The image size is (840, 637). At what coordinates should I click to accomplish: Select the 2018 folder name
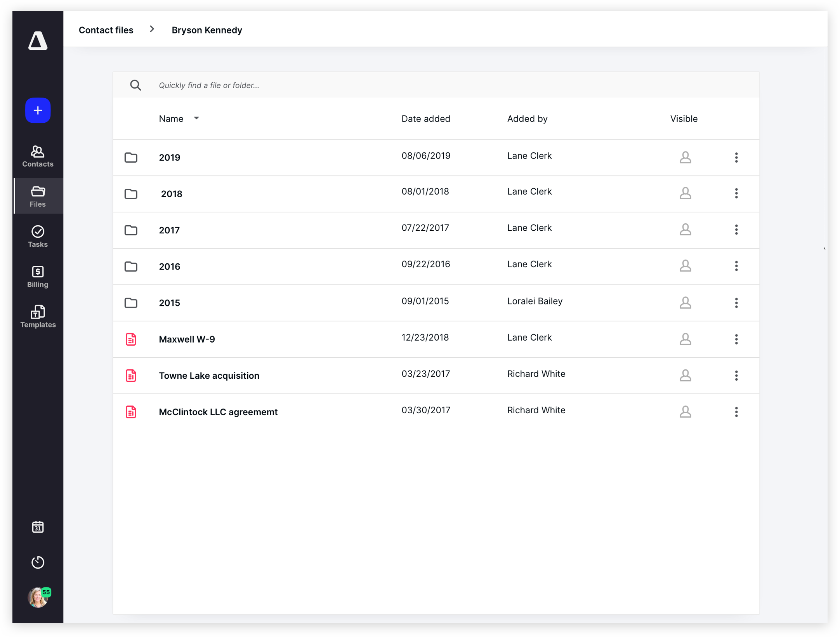pyautogui.click(x=172, y=194)
